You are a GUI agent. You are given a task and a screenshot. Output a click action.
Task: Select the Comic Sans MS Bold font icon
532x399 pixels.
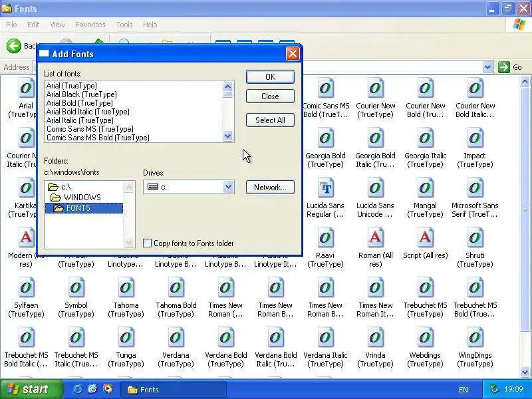point(325,88)
